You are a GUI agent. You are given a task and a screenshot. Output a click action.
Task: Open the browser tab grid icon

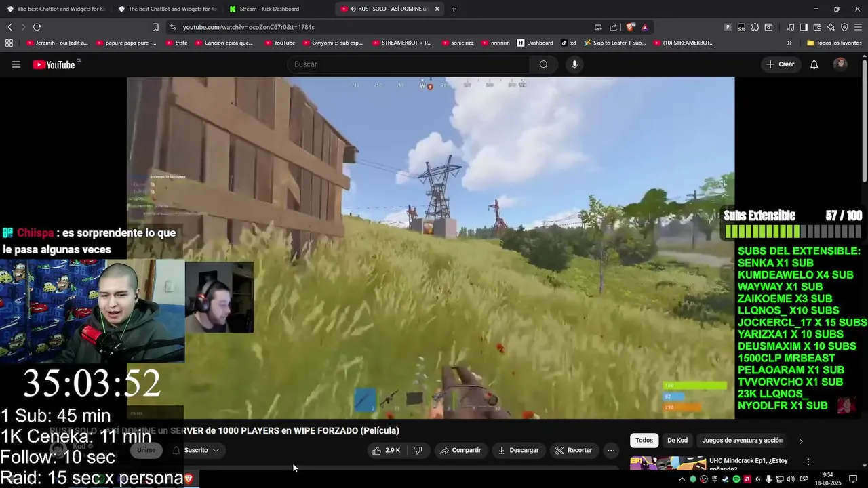coord(9,43)
